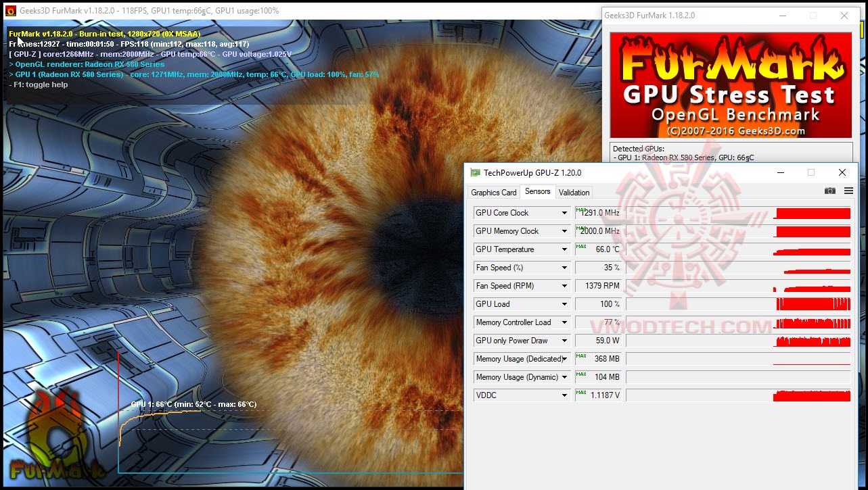Switch to the Graphics Card tab

494,193
